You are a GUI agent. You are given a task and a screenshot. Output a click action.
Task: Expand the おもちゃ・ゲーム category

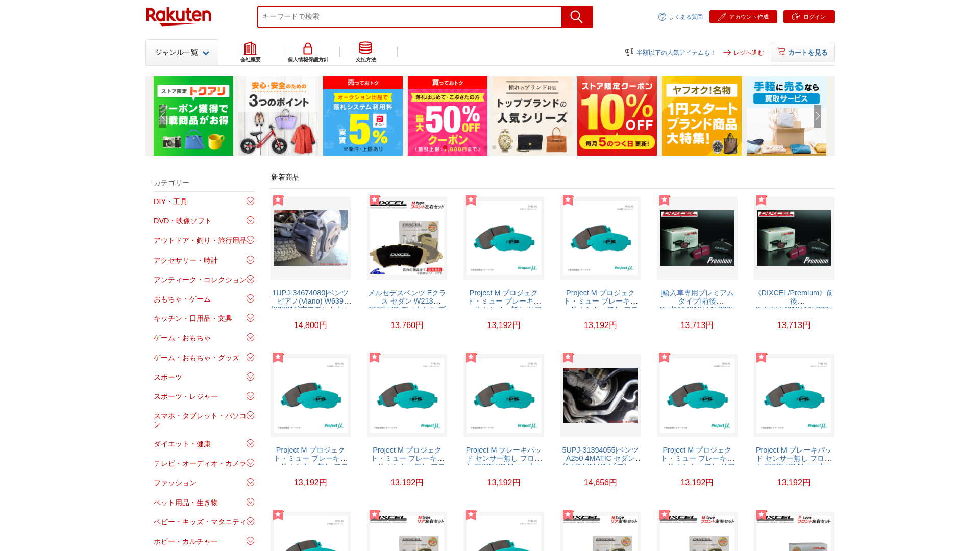[250, 299]
